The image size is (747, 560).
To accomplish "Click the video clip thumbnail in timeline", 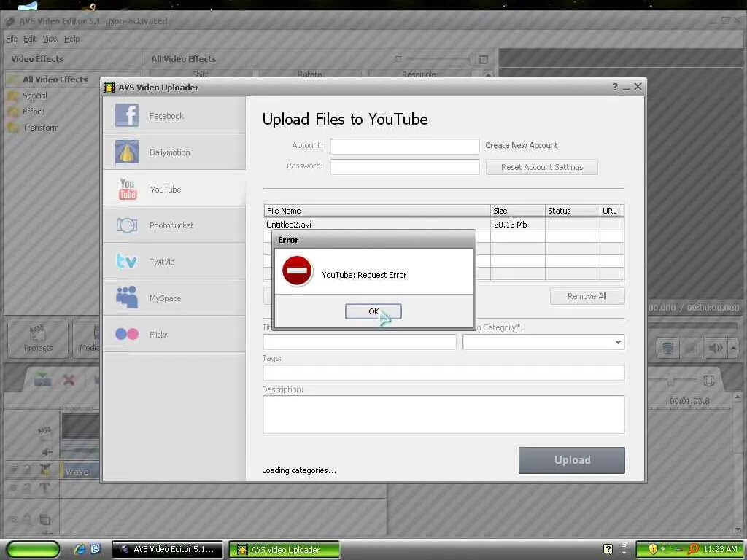I will pos(80,426).
